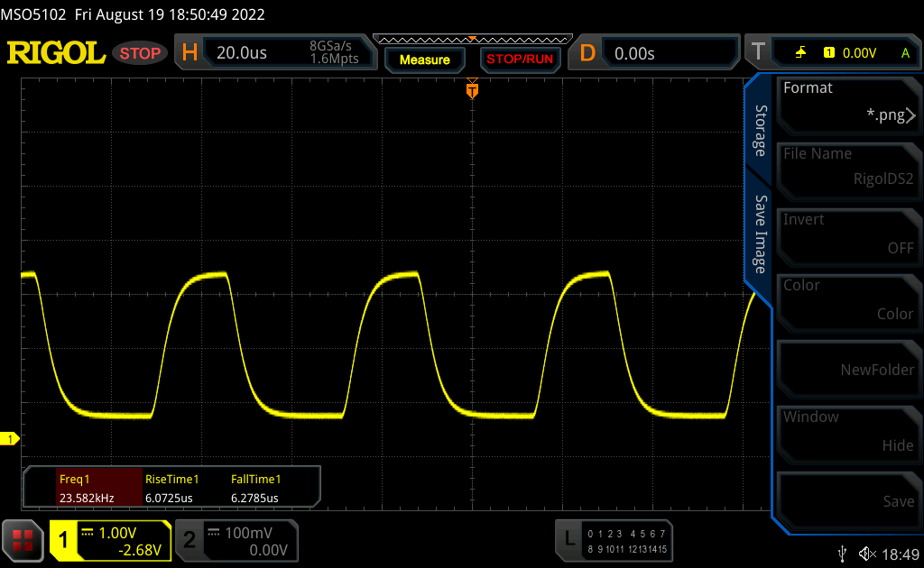Click the 8GSa/s sample rate text
Screen dimensions: 924x568
(330, 46)
